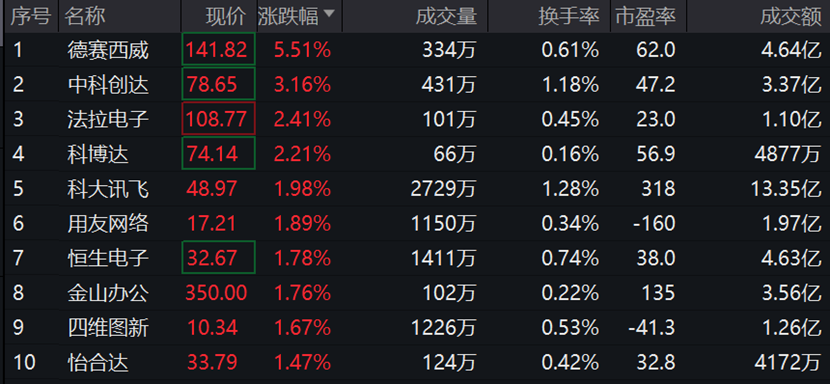
Task: Click price 141.82
Action: 216,50
